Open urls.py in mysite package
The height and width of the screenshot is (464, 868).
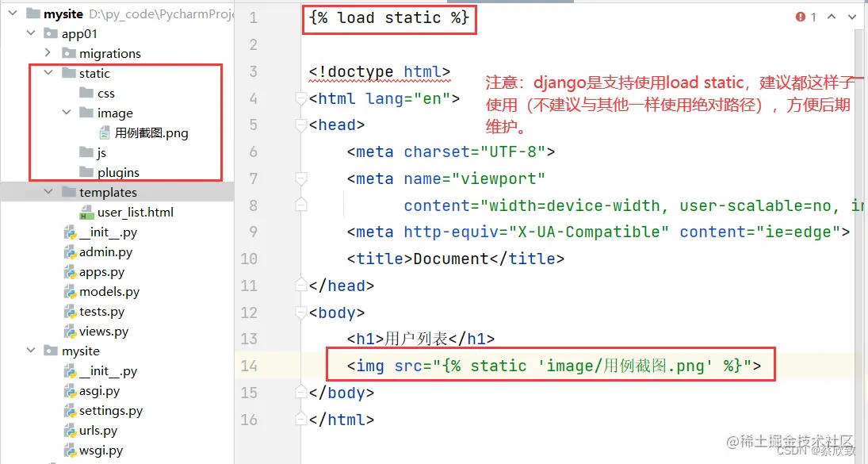tap(98, 431)
